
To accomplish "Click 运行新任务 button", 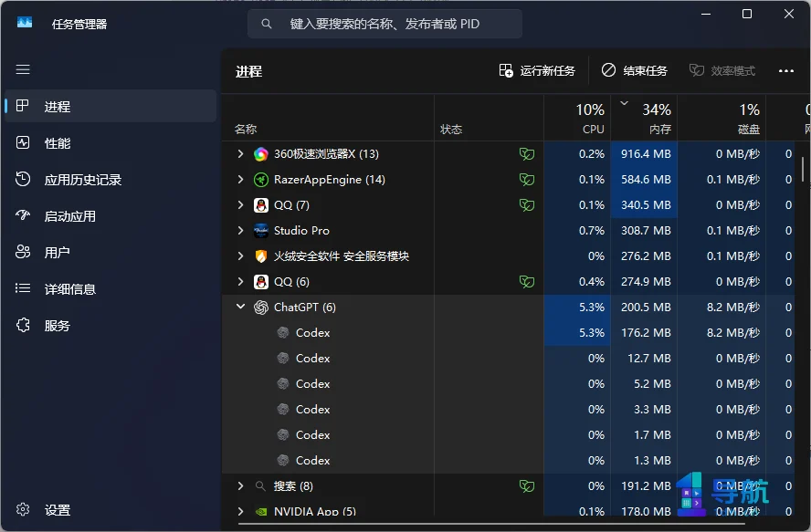I will [x=537, y=71].
